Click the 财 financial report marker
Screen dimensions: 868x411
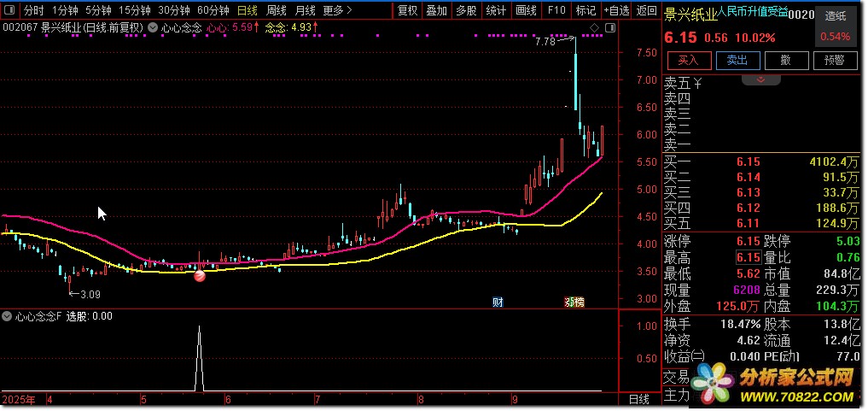[498, 302]
